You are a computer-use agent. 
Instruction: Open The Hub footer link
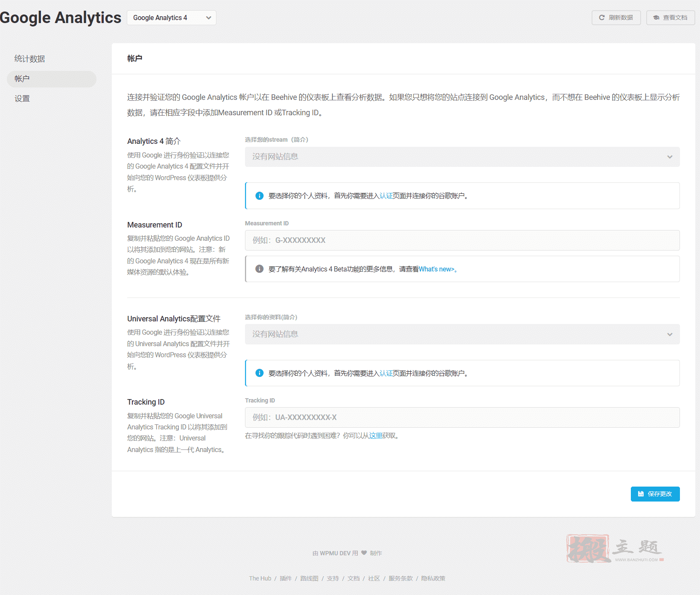coord(260,578)
